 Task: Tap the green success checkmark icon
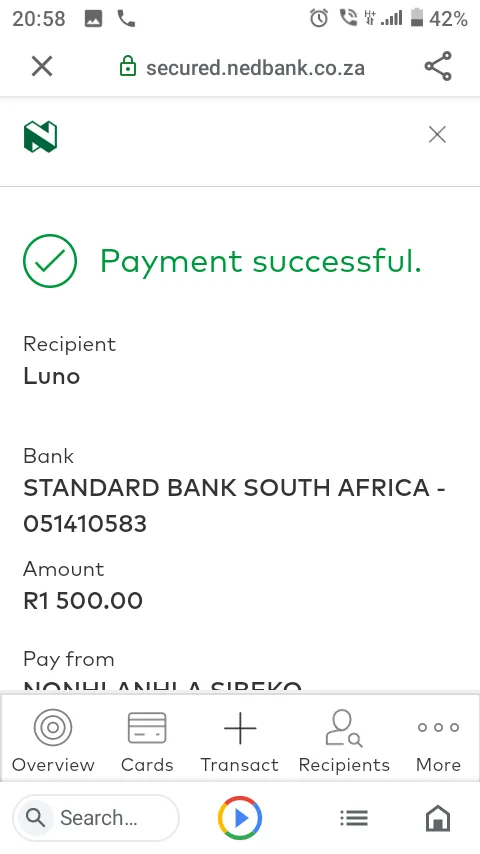click(x=50, y=261)
